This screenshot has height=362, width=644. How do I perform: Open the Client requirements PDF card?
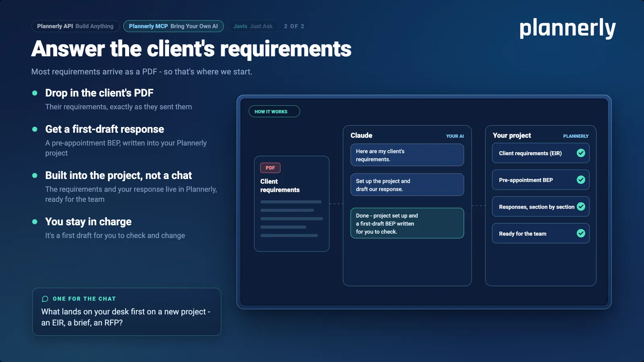click(x=292, y=204)
